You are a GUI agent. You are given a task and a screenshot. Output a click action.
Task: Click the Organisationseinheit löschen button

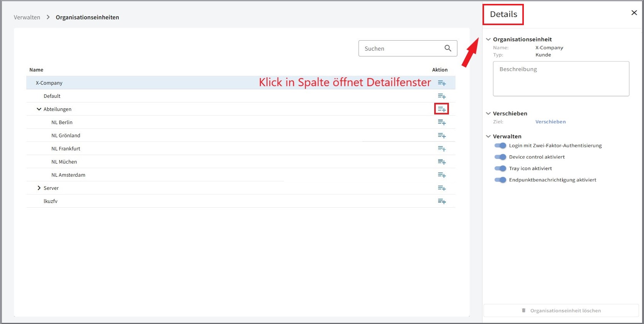point(561,310)
